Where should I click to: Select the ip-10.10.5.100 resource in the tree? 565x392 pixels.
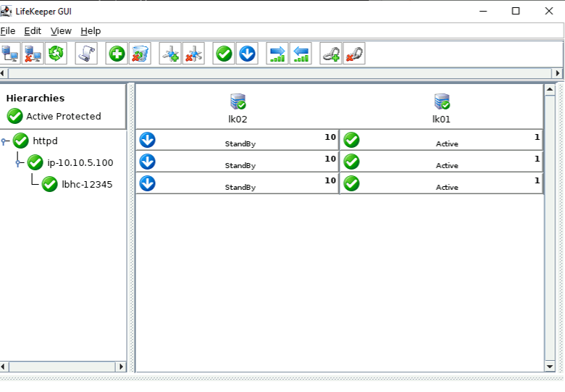[x=80, y=163]
